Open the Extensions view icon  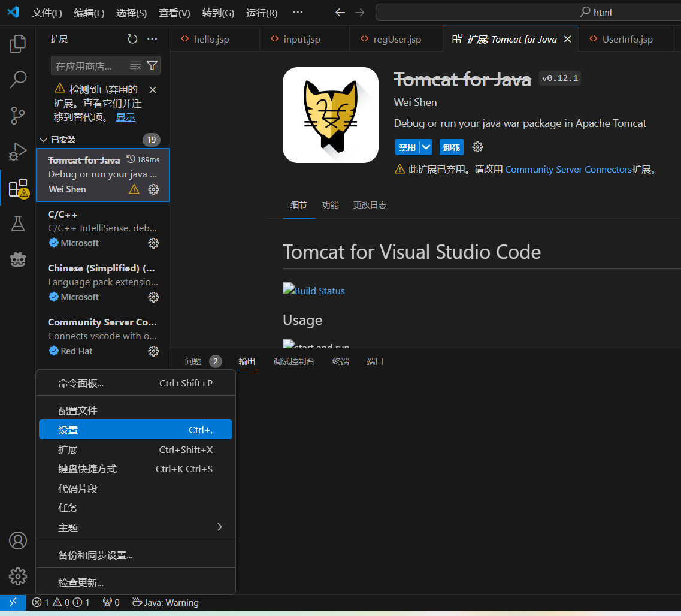(18, 188)
